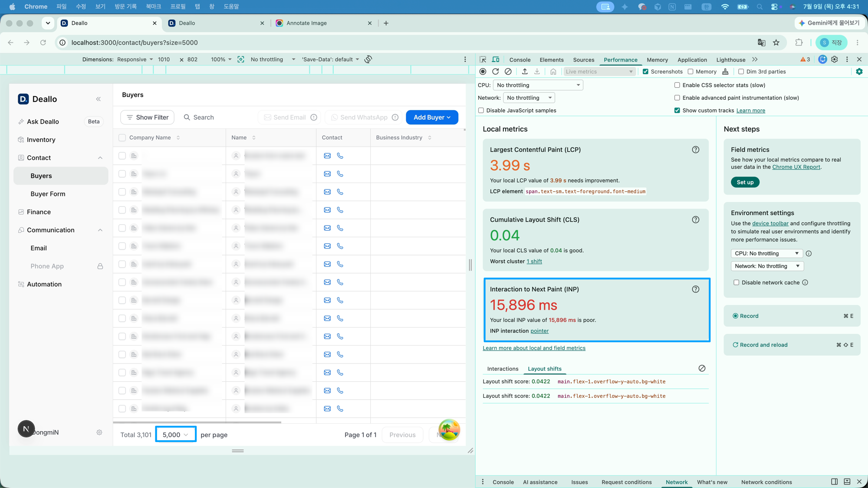Screen dimensions: 868x488
Task: Open CLS help question mark icon
Action: pos(696,219)
